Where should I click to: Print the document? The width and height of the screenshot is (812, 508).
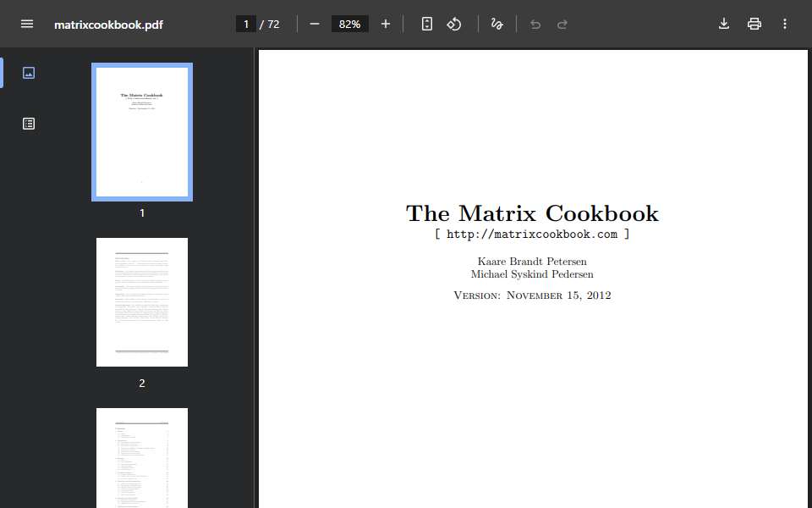(x=754, y=24)
